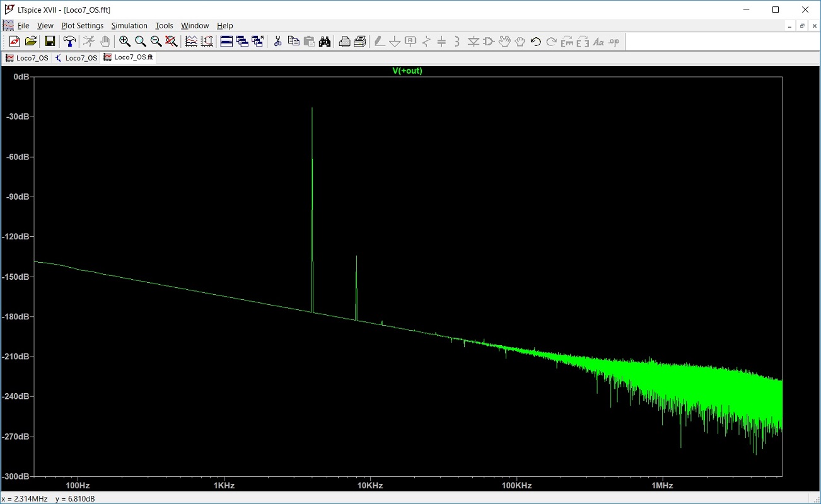Click the 100Hz axis label

(78, 486)
